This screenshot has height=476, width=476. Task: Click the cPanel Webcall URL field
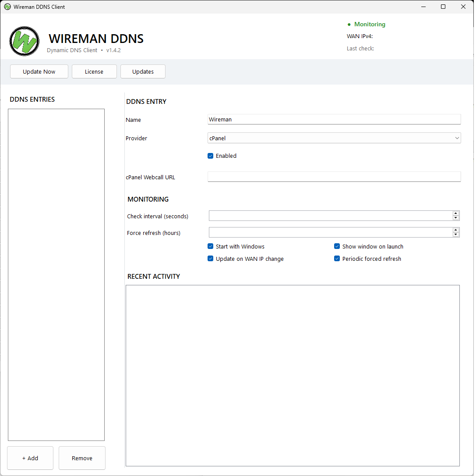334,177
